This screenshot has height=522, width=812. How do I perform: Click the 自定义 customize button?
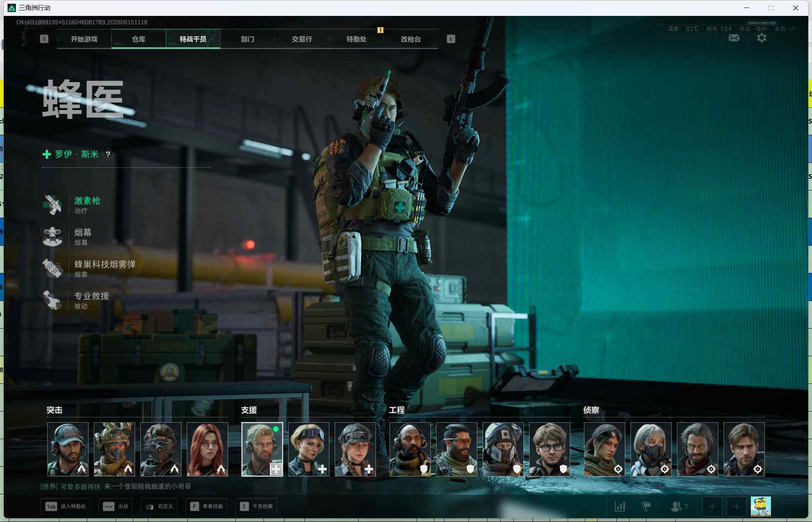click(x=159, y=507)
